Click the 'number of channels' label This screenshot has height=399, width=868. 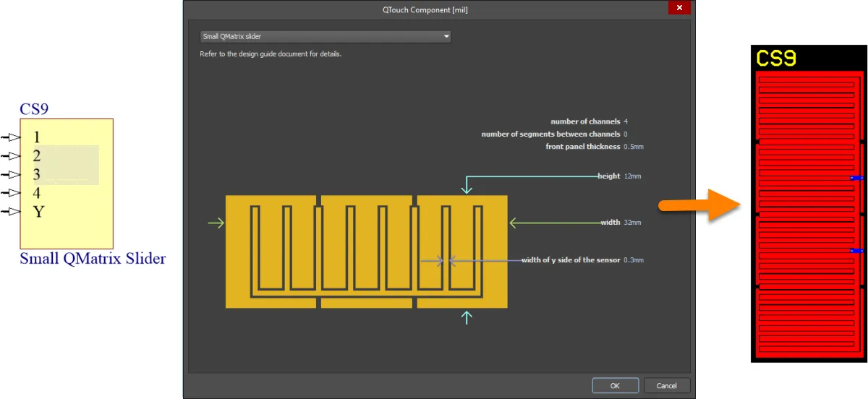coord(585,121)
